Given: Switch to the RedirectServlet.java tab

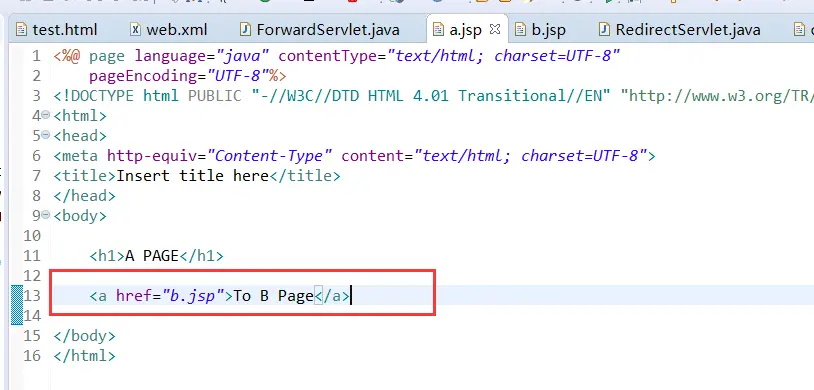Looking at the screenshot, I should point(680,30).
